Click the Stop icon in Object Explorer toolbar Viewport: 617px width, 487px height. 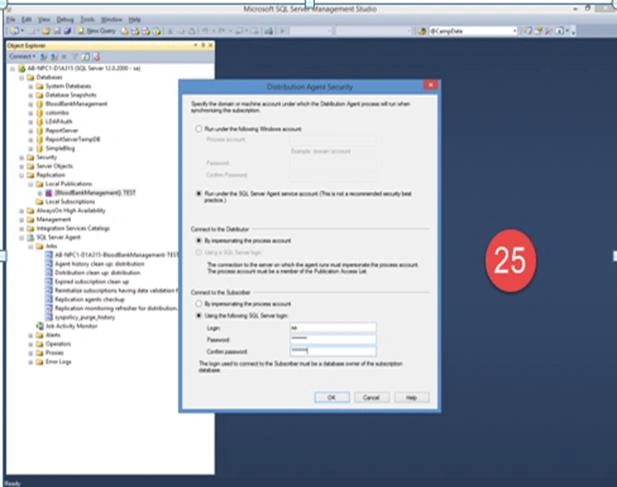(x=64, y=57)
